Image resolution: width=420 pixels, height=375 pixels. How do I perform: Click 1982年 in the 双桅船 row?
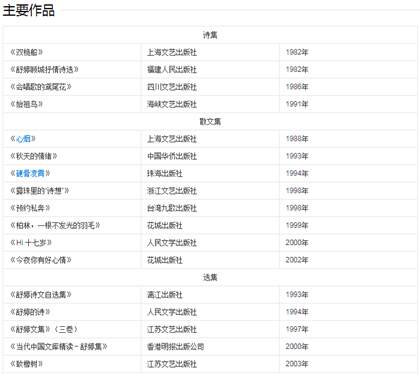click(x=297, y=52)
